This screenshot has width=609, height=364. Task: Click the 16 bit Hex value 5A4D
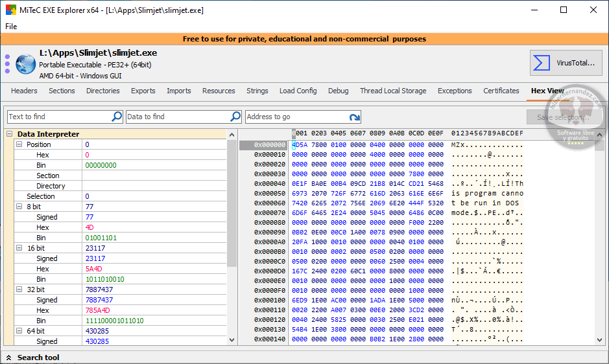(94, 269)
